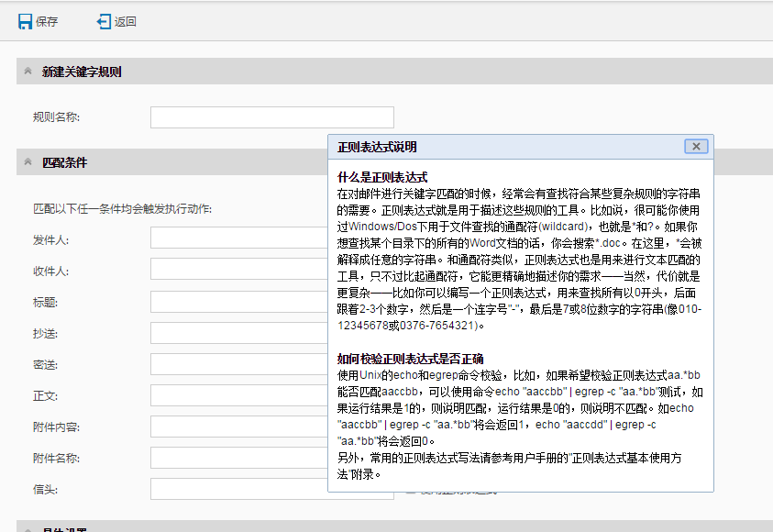Collapse the 匹配条件 section

28,162
